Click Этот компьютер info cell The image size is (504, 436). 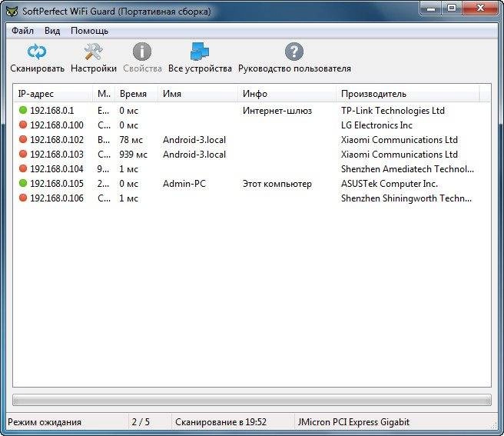tap(277, 184)
